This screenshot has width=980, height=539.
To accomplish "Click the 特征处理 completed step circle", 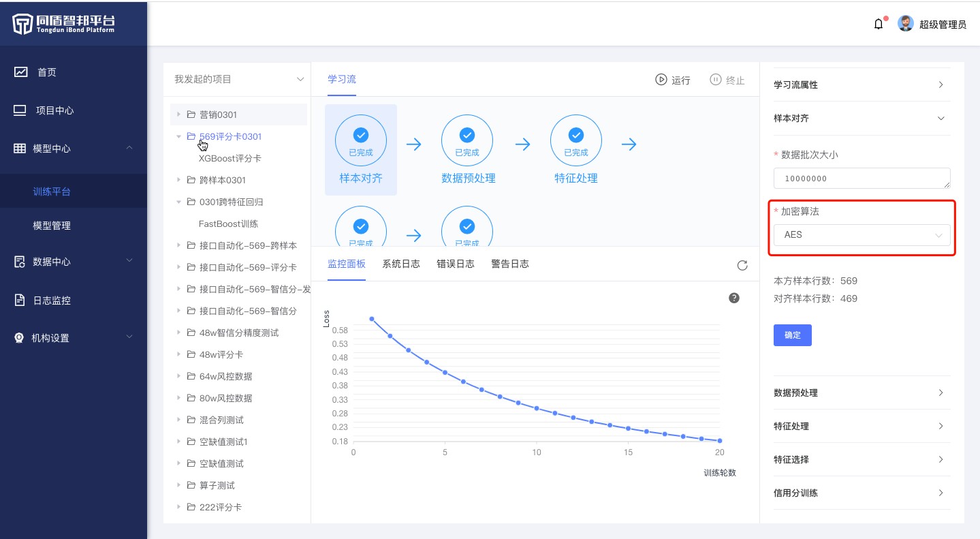I will [576, 141].
